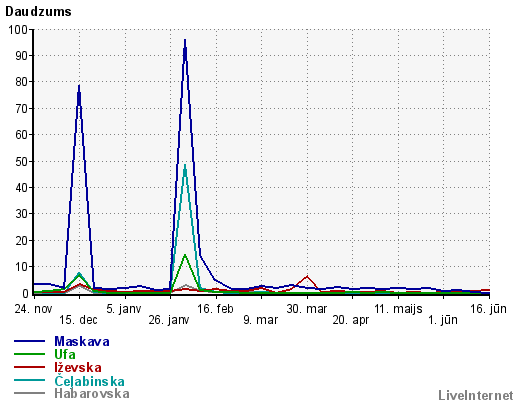Click the Čeļabinska legend label

tap(89, 381)
